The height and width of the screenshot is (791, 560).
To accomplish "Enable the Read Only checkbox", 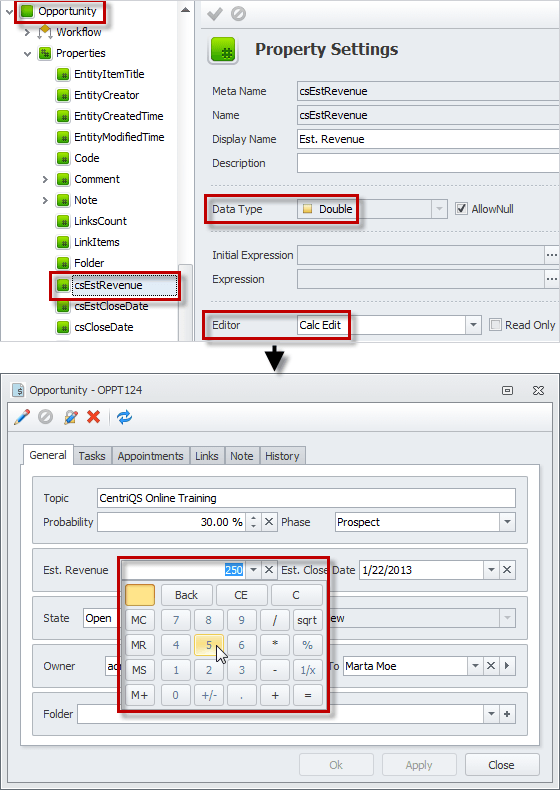I will pyautogui.click(x=495, y=325).
